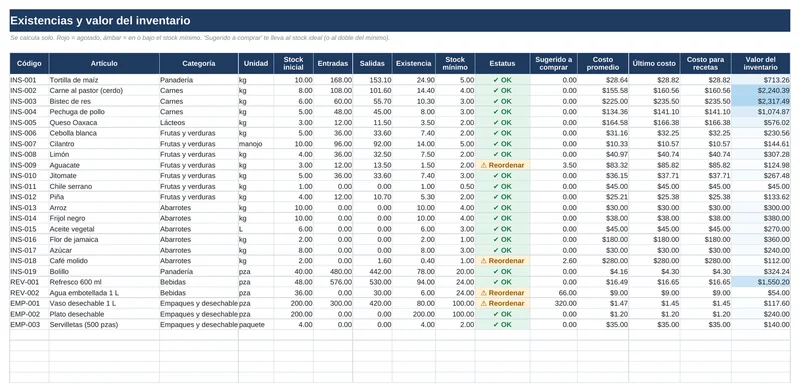Select the Sugerido a comprar header
The height and width of the screenshot is (392, 800).
point(554,64)
